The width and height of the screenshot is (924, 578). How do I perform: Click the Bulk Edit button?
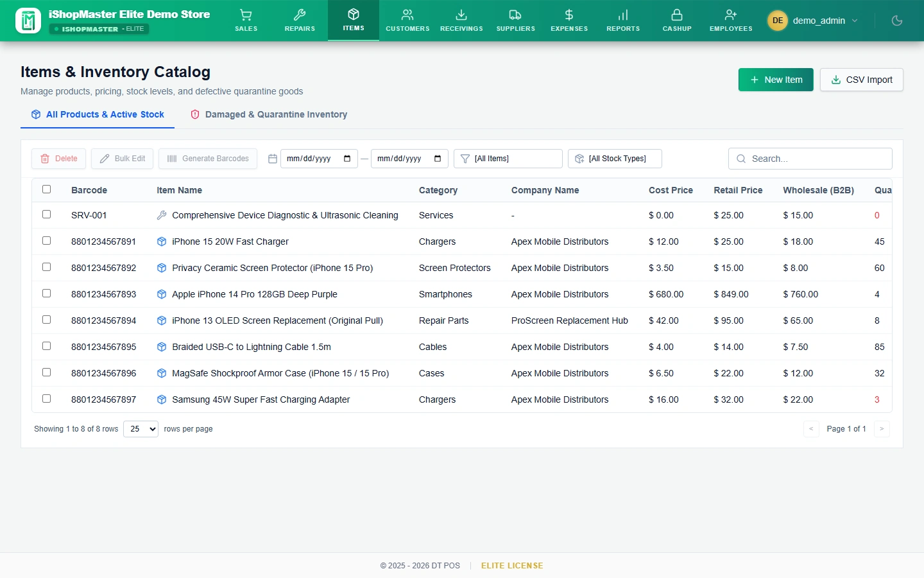[122, 159]
